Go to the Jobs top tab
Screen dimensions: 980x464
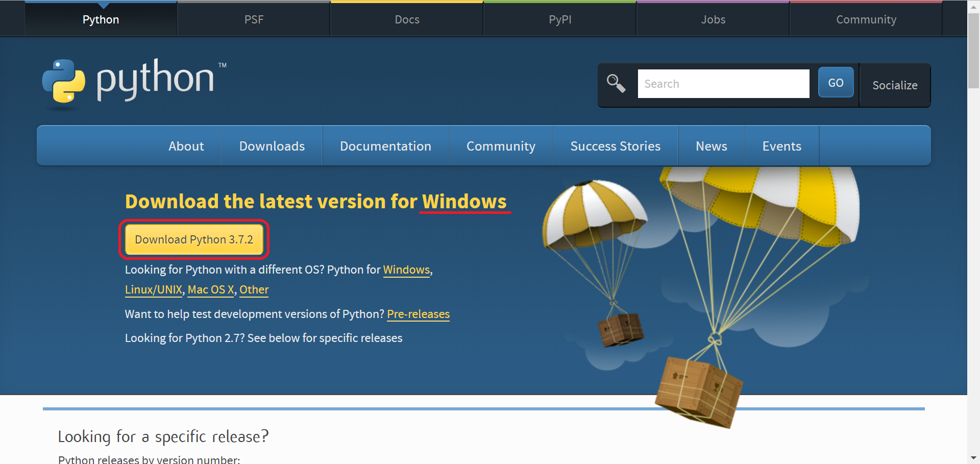[x=713, y=19]
